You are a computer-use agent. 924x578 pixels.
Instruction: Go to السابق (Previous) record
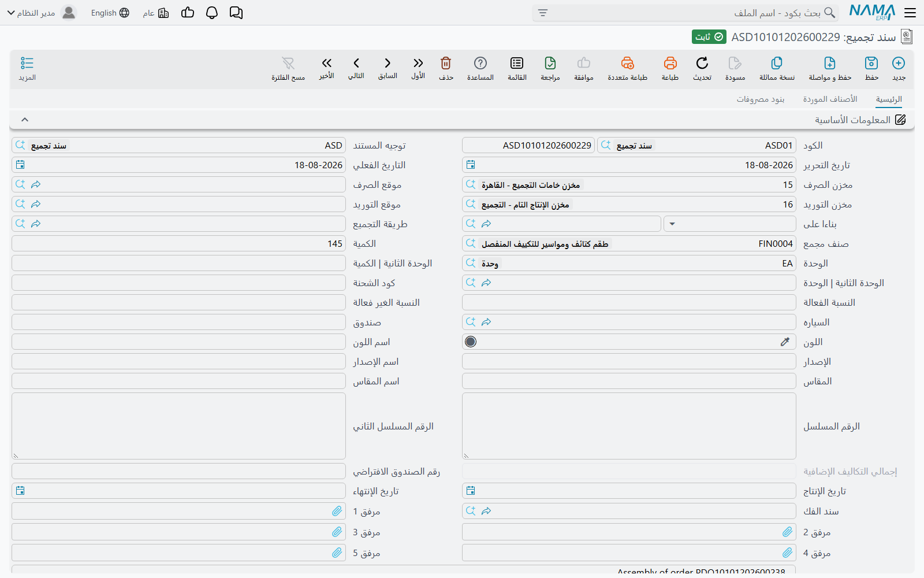pyautogui.click(x=388, y=63)
